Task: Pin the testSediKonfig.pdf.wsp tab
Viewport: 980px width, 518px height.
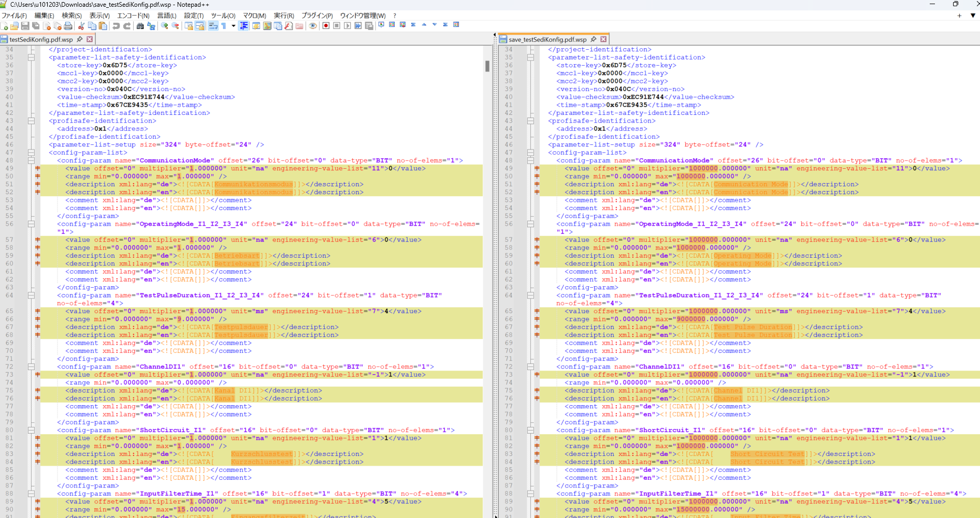Action: pyautogui.click(x=80, y=39)
